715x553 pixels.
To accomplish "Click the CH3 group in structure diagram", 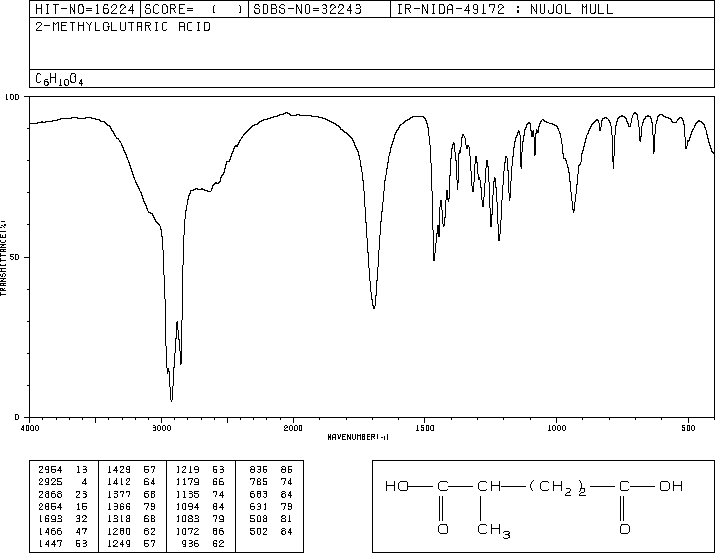I will pos(494,530).
